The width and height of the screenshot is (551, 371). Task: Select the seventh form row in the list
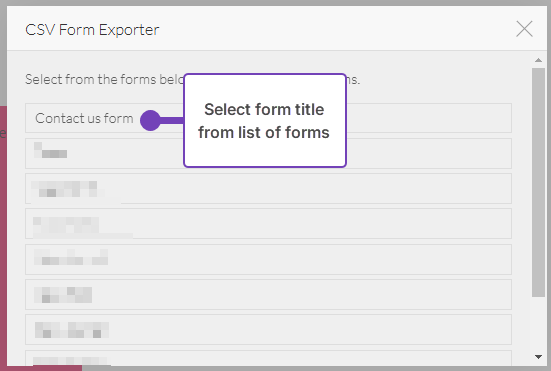pos(268,330)
